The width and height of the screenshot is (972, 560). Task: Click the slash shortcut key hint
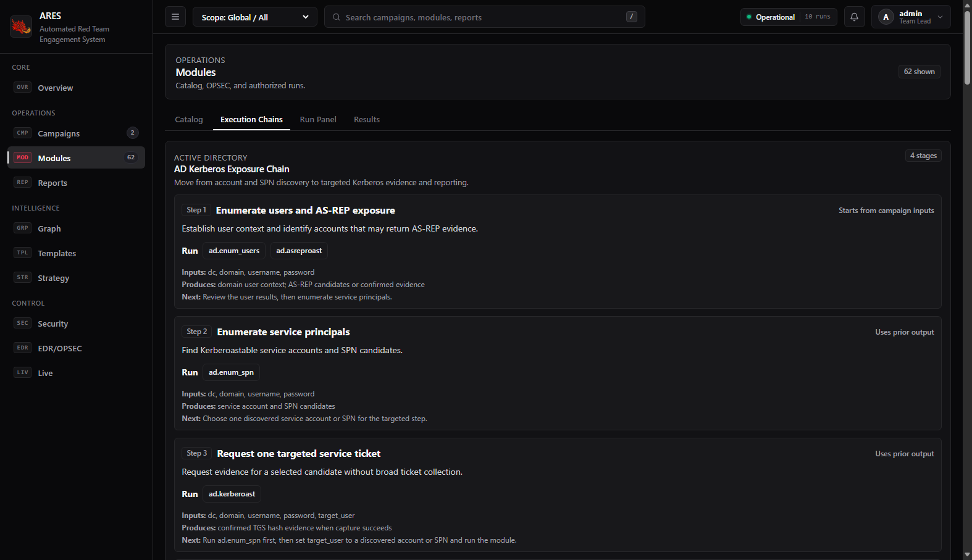(x=632, y=17)
